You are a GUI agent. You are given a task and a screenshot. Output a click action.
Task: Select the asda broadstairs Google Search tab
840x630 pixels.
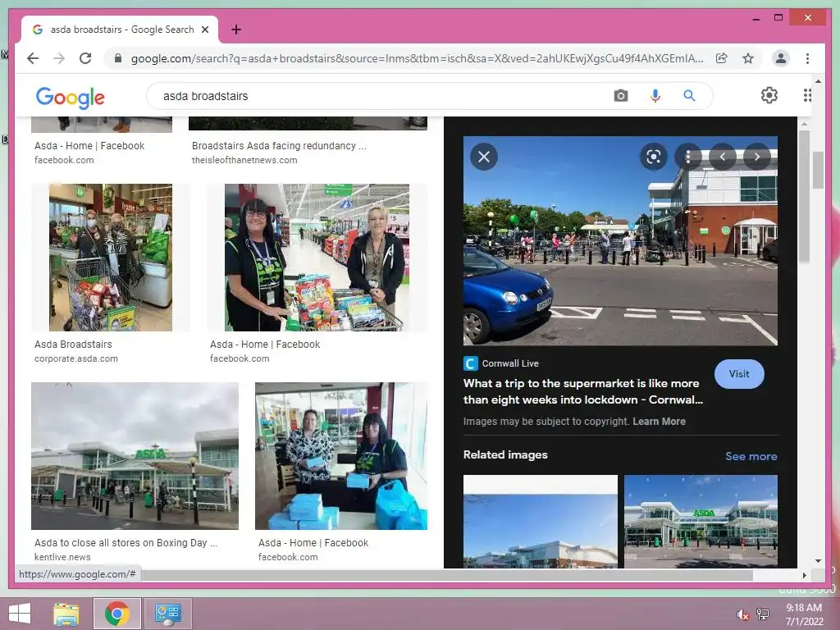120,30
